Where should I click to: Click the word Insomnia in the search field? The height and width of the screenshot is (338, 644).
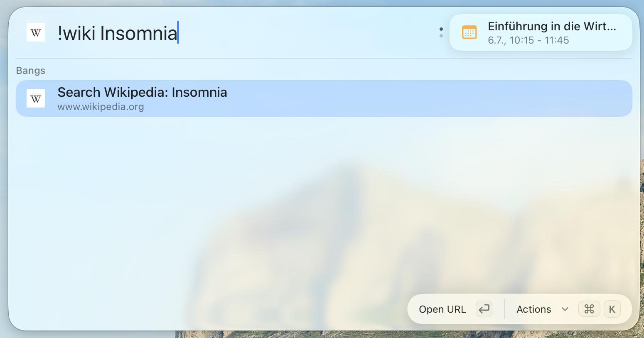[x=139, y=33]
